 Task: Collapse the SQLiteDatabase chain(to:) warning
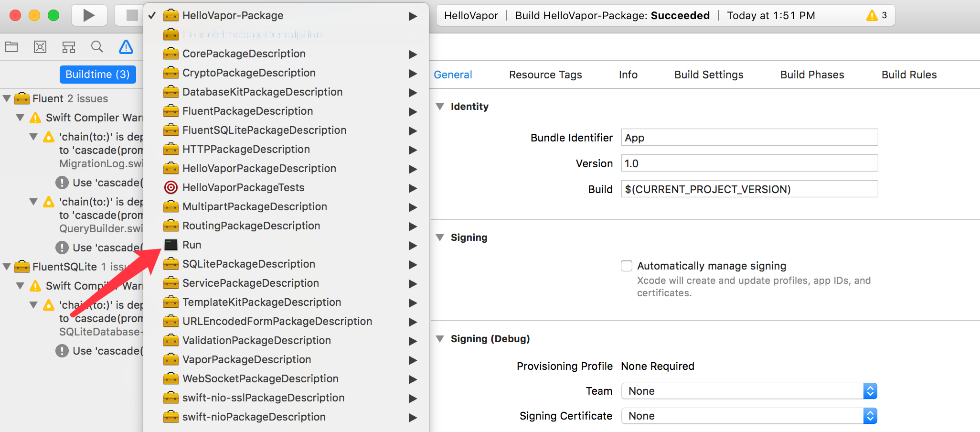pyautogui.click(x=33, y=305)
